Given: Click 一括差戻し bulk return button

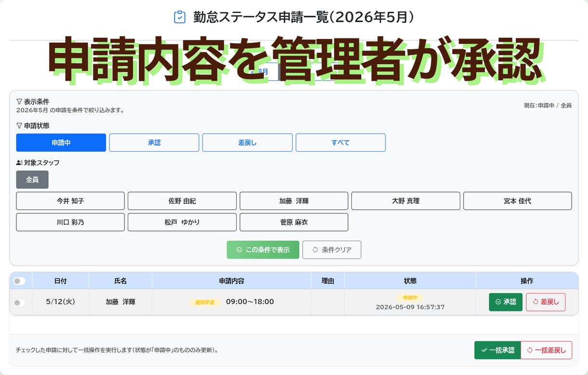Looking at the screenshot, I should [547, 350].
